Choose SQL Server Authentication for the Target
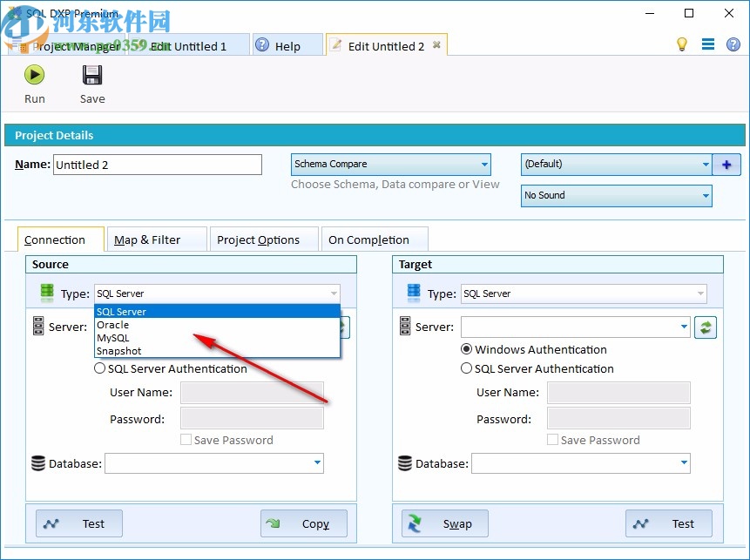 tap(467, 368)
